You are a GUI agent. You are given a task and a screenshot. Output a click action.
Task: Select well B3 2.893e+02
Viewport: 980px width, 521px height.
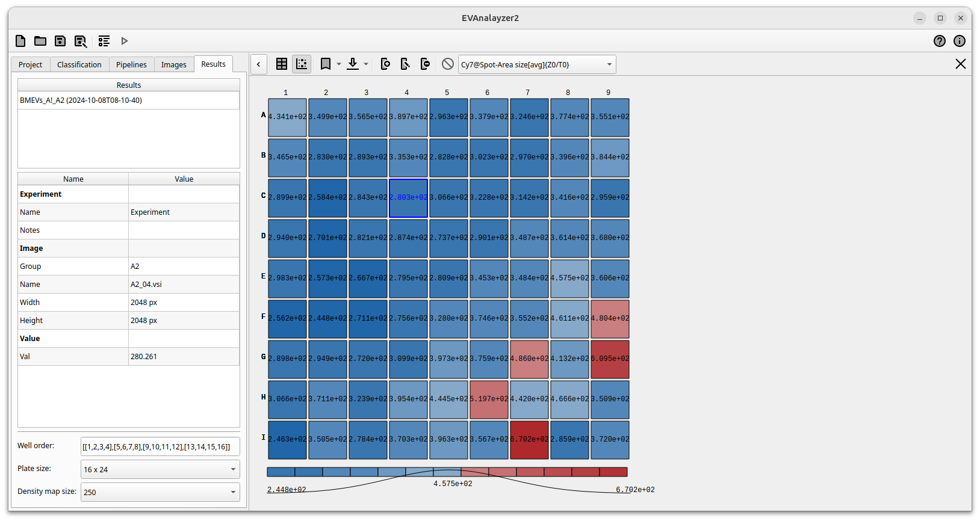(x=368, y=158)
